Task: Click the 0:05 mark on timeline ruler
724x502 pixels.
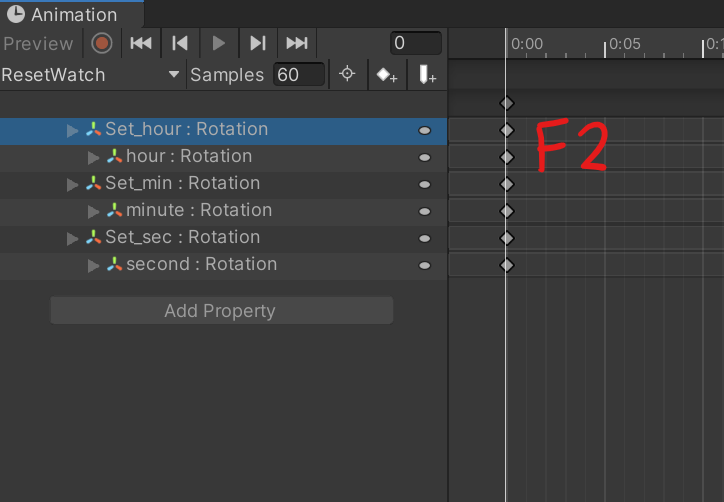Action: pyautogui.click(x=624, y=44)
